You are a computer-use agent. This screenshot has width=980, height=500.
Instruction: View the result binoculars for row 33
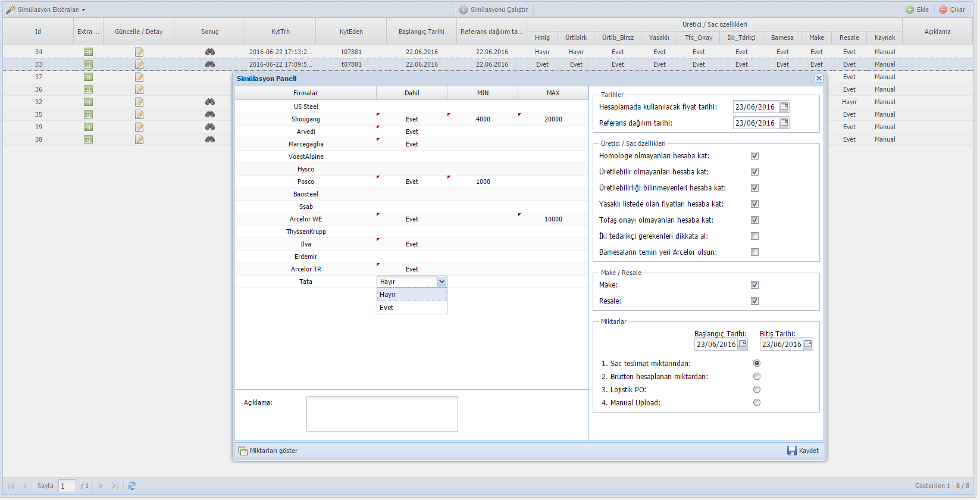(210, 64)
